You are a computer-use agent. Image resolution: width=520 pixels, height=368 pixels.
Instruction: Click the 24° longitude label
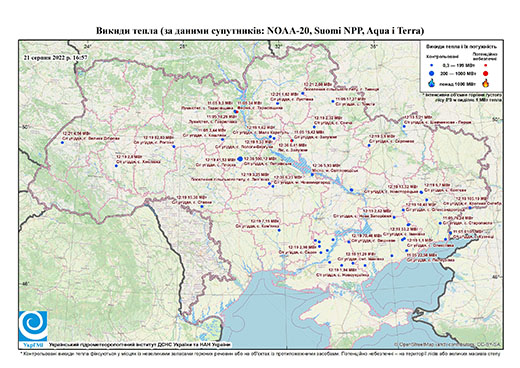(x=87, y=46)
